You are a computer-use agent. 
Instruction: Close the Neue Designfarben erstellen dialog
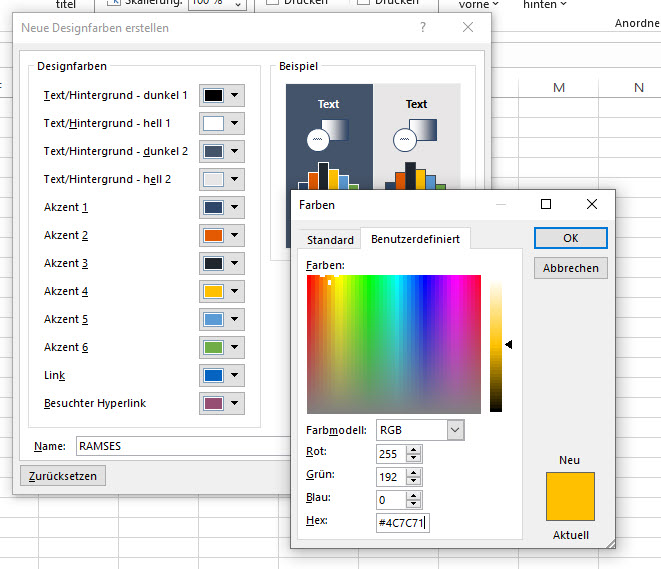coord(468,27)
